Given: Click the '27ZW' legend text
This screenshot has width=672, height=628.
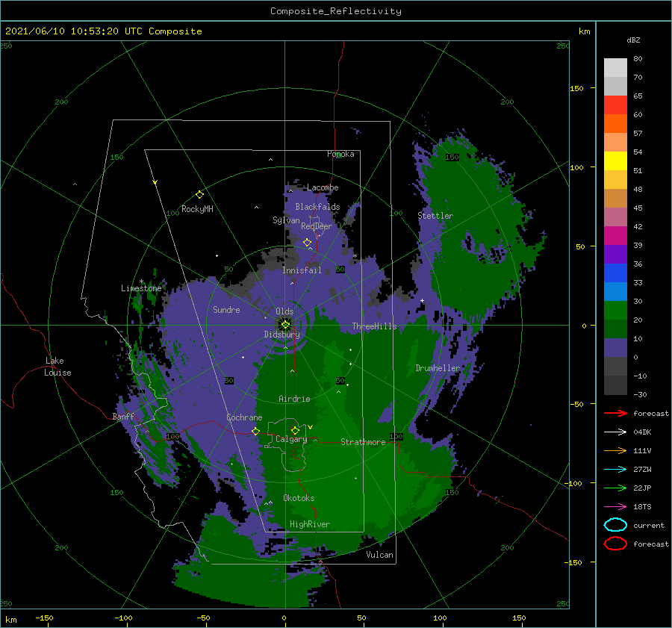Looking at the screenshot, I should tap(642, 470).
